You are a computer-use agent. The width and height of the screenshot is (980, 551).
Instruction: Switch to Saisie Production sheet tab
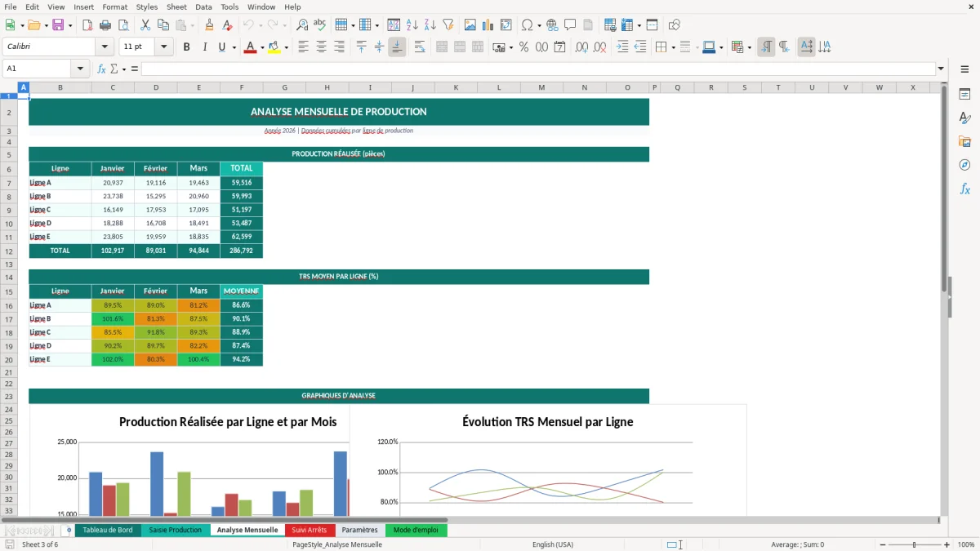click(x=175, y=530)
